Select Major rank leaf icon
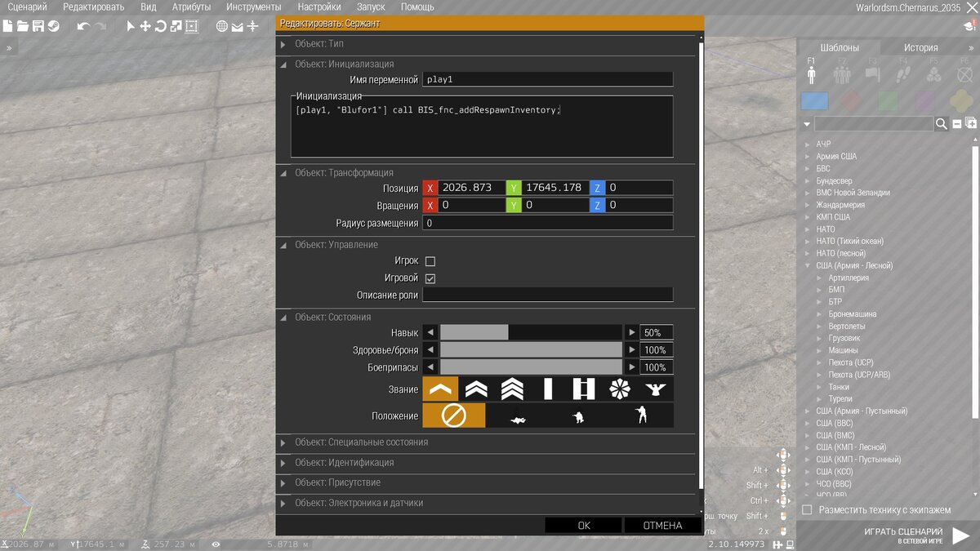 pyautogui.click(x=620, y=389)
